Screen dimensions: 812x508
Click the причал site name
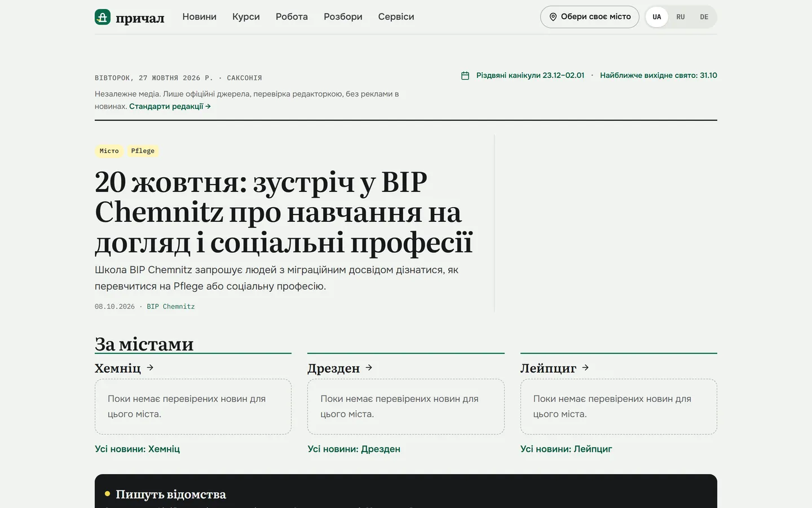pos(140,17)
